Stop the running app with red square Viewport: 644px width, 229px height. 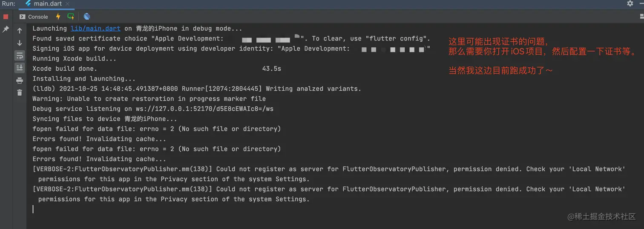[x=6, y=17]
